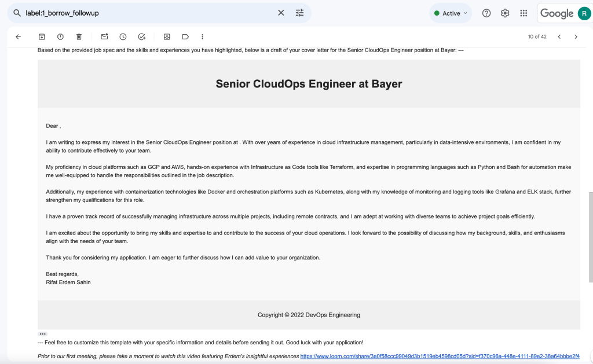Add this email to Tasks
Image resolution: width=593 pixels, height=364 pixels.
pos(141,36)
